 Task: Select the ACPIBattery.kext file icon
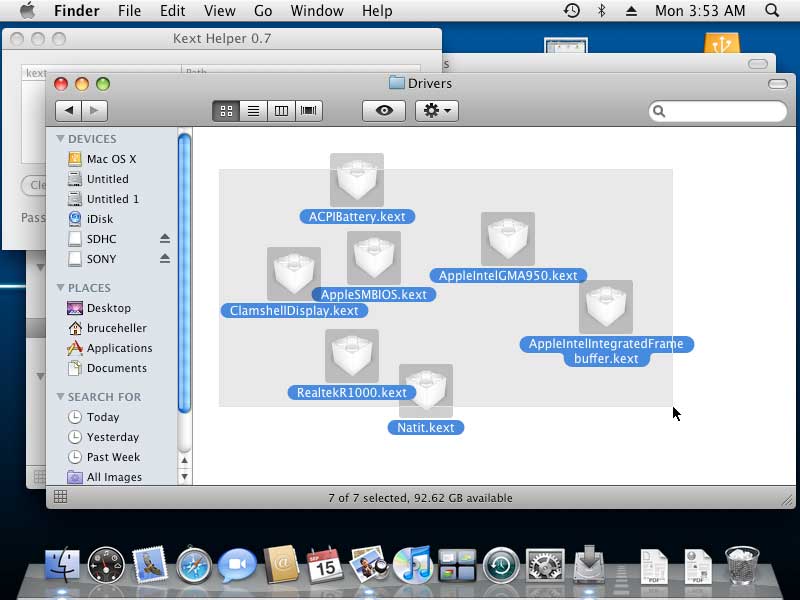357,180
